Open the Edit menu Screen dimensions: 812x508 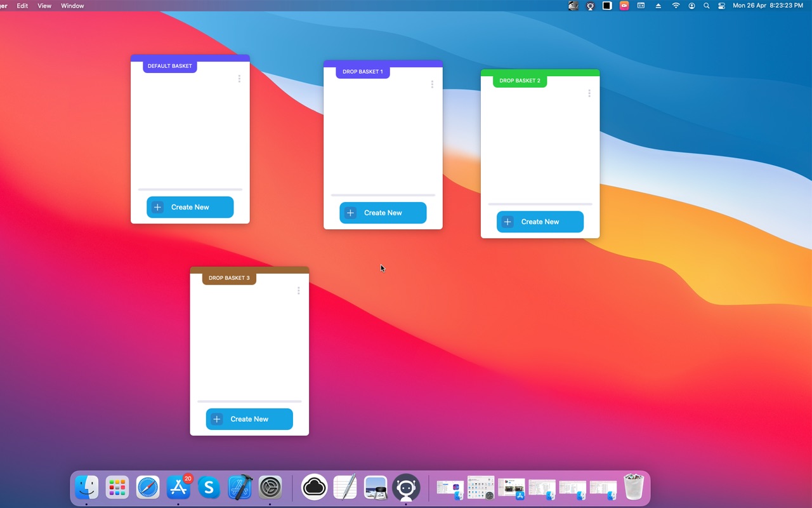[x=22, y=6]
